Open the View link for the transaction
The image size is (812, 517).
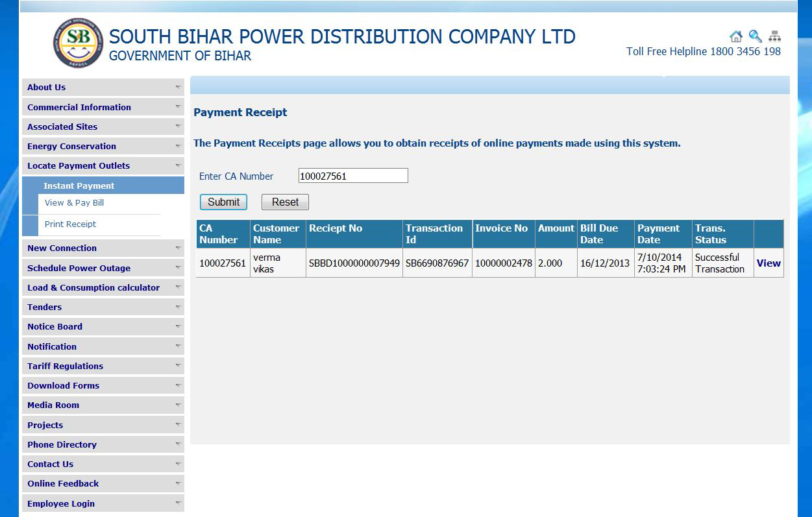pos(769,263)
